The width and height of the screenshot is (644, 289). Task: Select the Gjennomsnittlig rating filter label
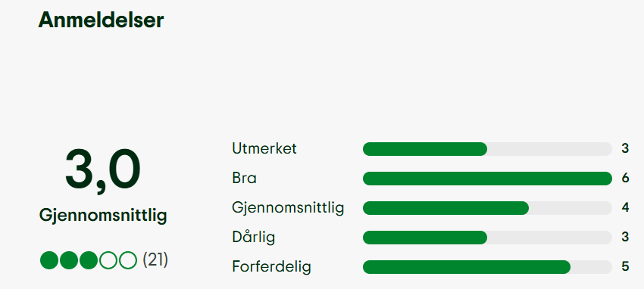coord(287,208)
